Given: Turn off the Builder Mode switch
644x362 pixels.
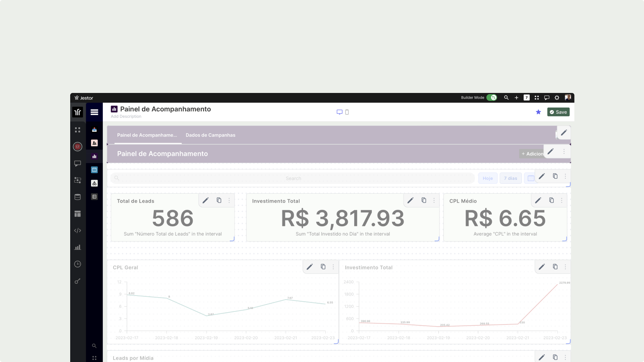Looking at the screenshot, I should (492, 97).
